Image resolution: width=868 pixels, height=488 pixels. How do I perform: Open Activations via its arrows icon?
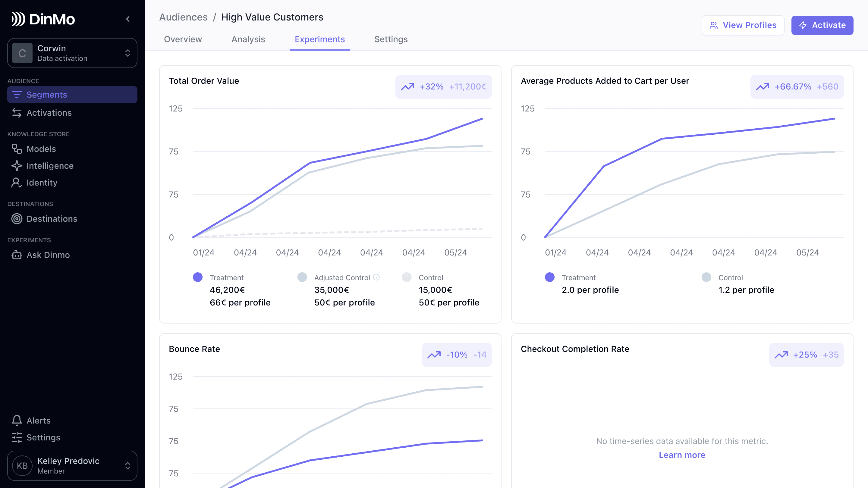click(17, 113)
